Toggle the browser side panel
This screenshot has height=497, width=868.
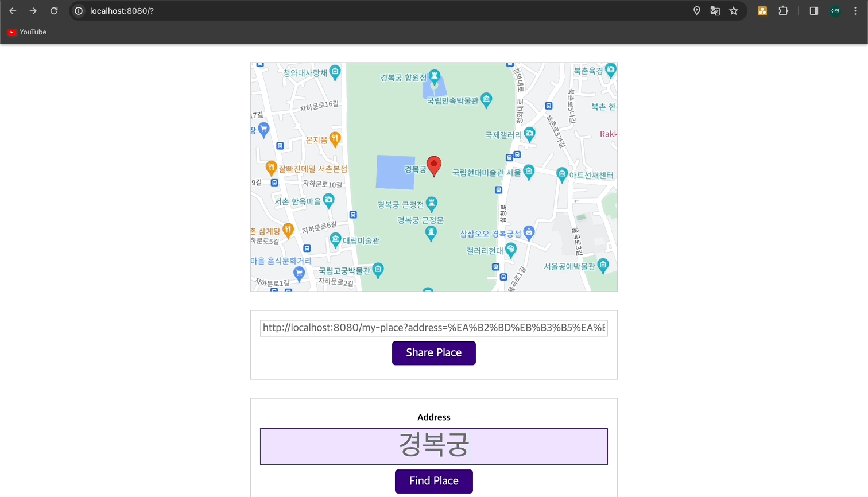(x=813, y=11)
